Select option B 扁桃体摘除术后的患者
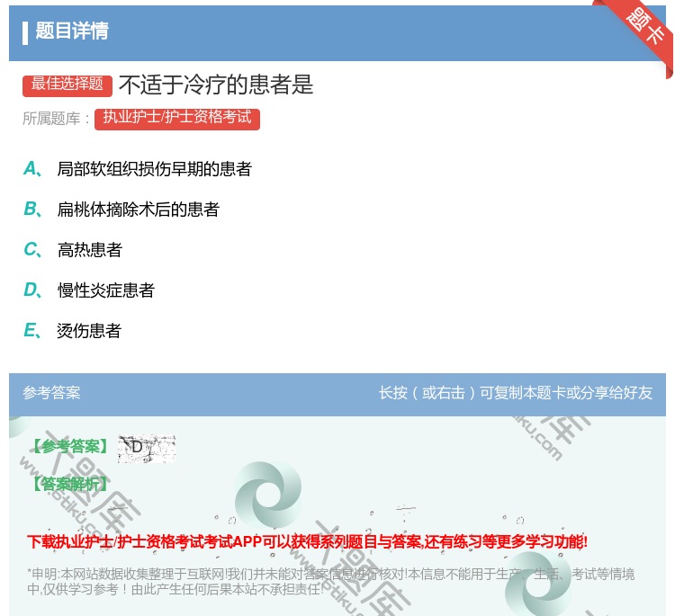The height and width of the screenshot is (616, 675). [121, 210]
